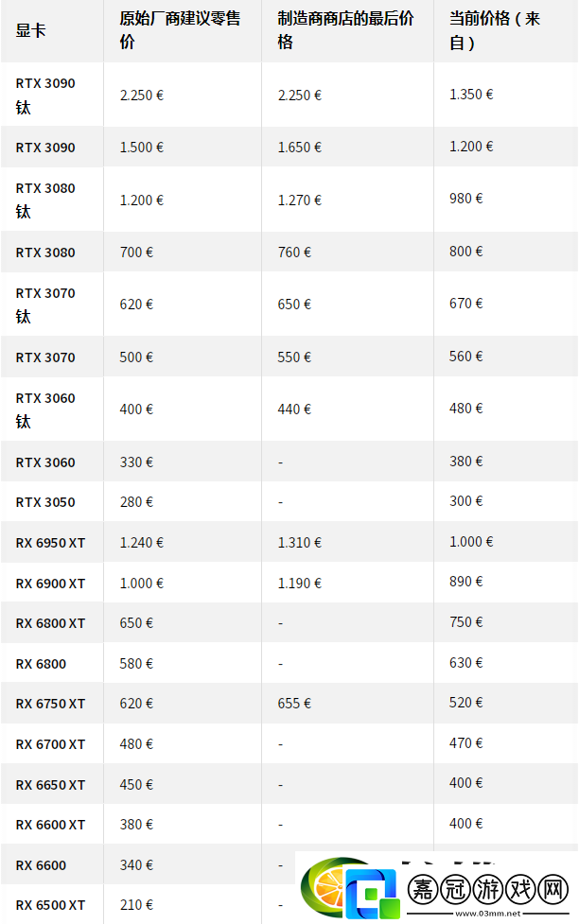The image size is (579, 924).
Task: Select the 原始厂商建议零售价 column header
Action: (180, 30)
